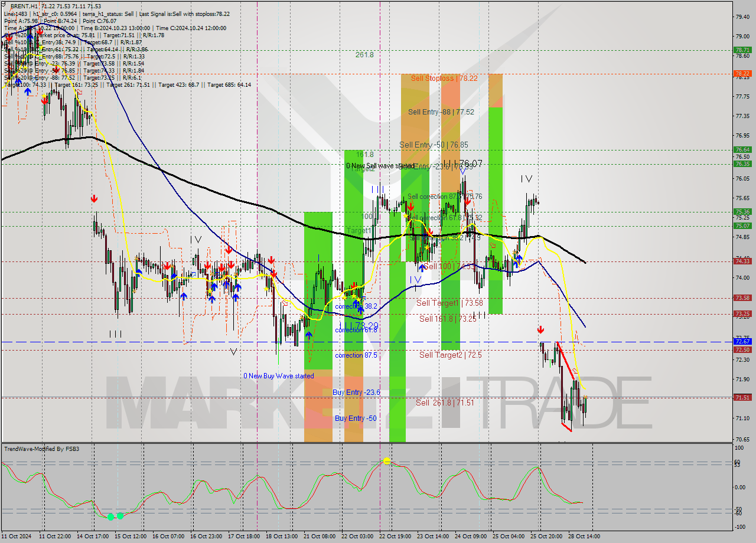756x543 pixels.
Task: Click the 'TrendWave-Modified By FSB3' indicator title
Action: point(41,449)
